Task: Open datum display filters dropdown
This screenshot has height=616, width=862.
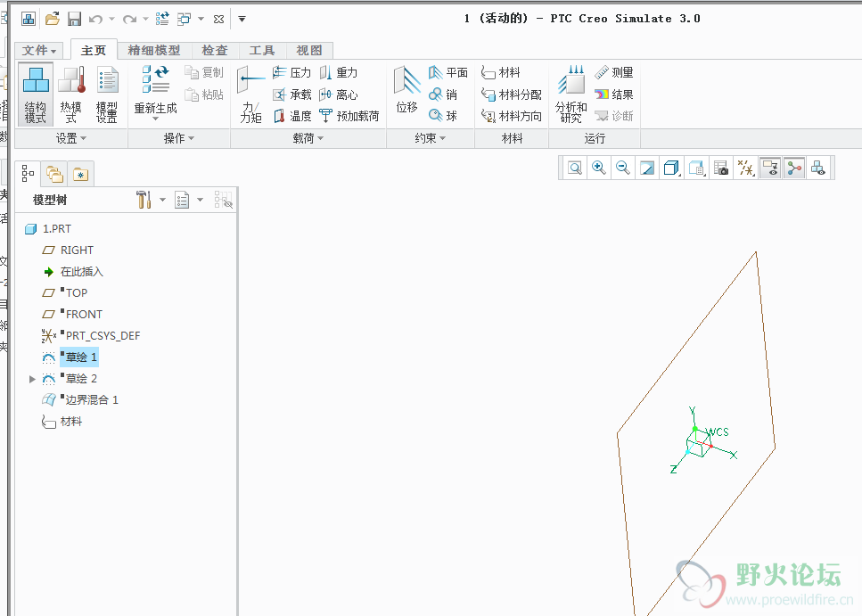Action: pyautogui.click(x=746, y=168)
